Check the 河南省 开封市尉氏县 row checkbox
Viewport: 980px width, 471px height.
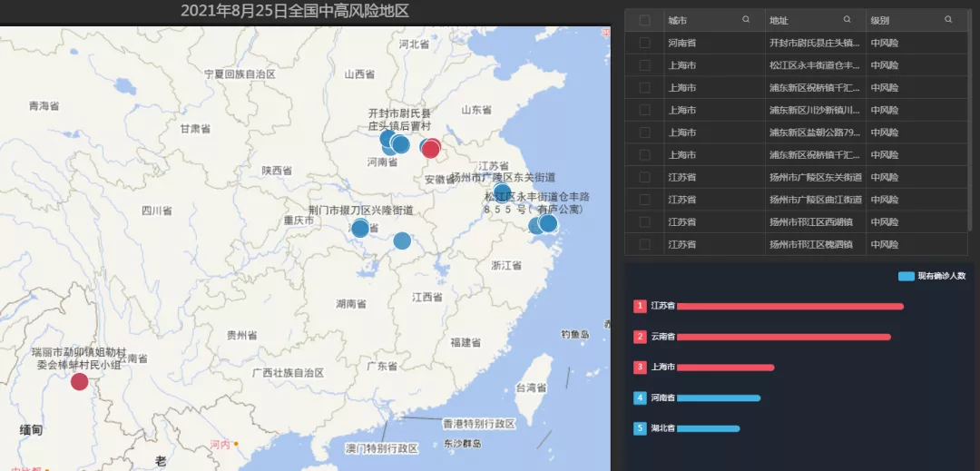tap(645, 43)
